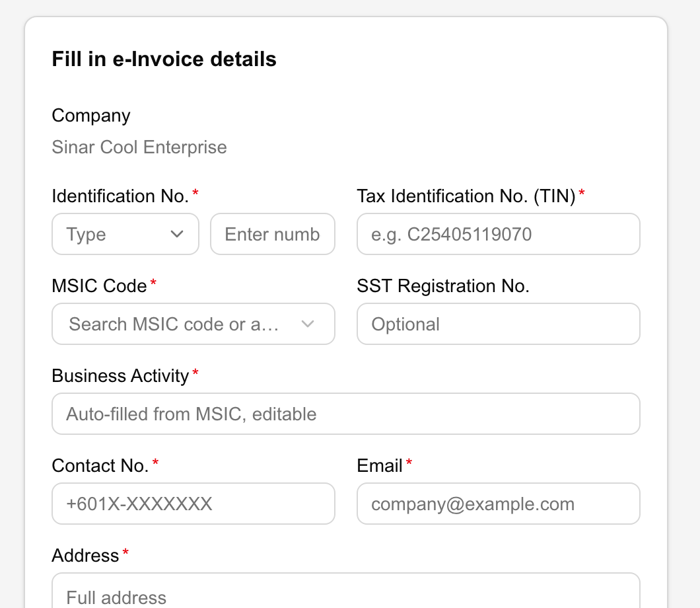Click the 'Business Activity' field label
The width and height of the screenshot is (700, 608).
coord(121,375)
